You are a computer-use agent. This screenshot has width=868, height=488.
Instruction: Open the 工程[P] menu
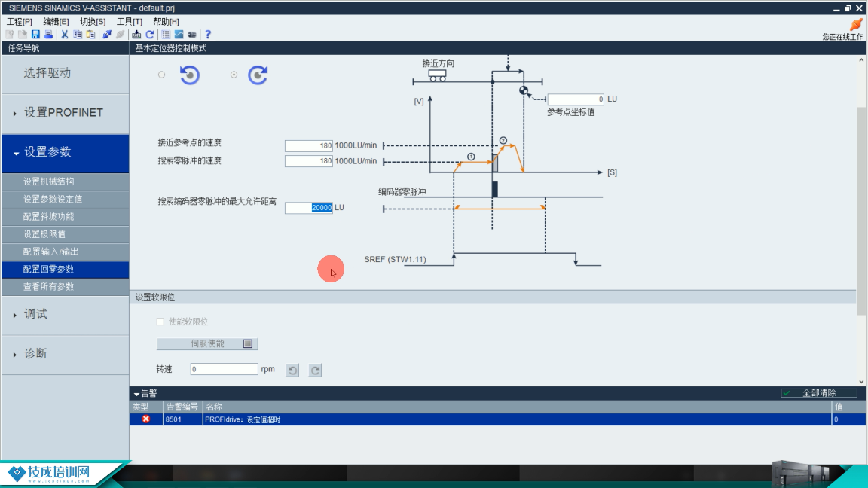20,22
